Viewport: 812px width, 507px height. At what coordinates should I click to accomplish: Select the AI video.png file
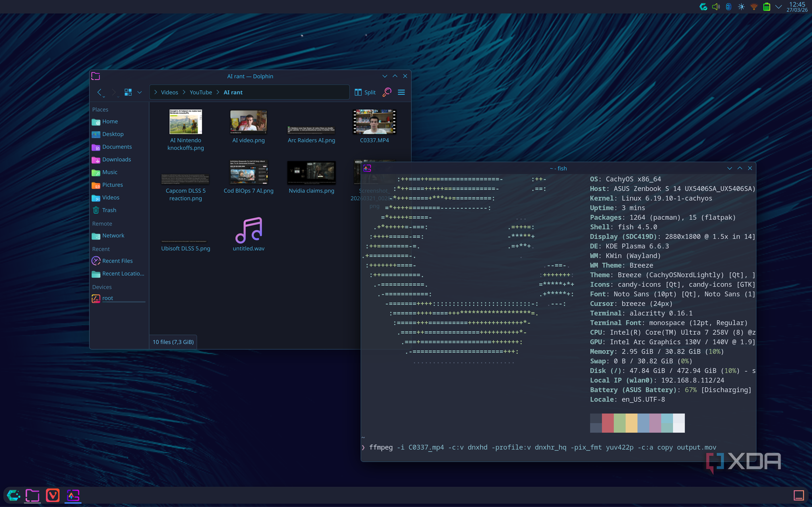pos(249,126)
